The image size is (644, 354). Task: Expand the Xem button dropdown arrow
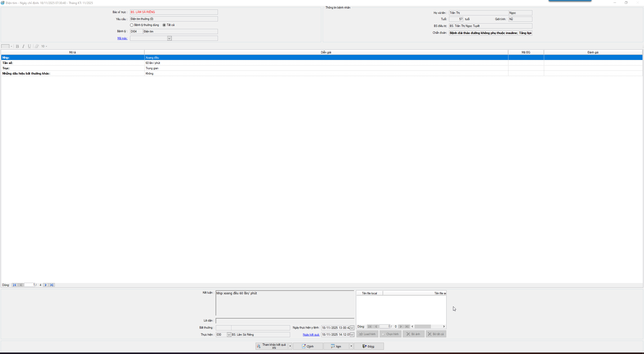(351, 346)
